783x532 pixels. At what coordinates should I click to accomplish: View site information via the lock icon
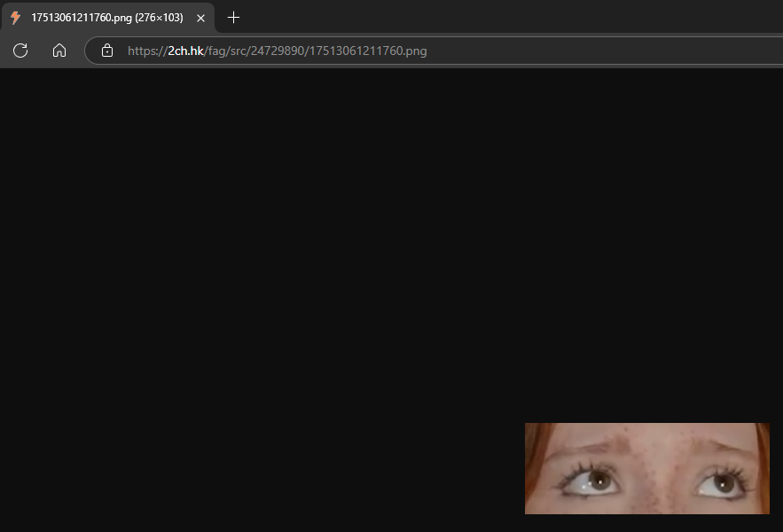pos(107,51)
